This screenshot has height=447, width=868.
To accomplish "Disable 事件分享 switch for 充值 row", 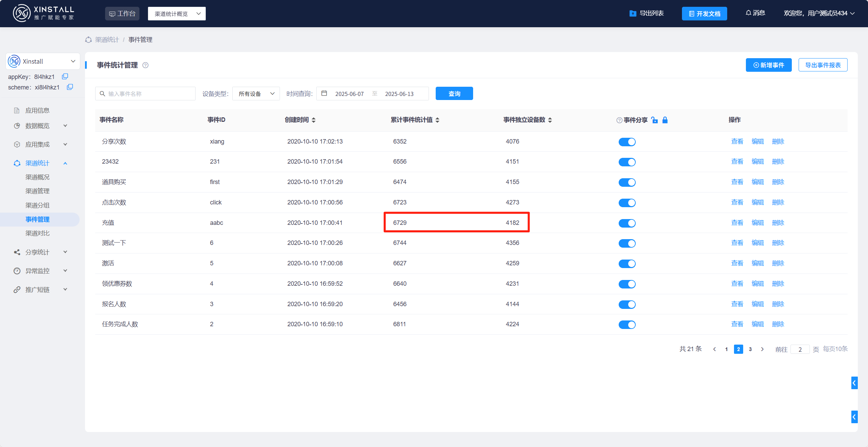I will [x=627, y=223].
